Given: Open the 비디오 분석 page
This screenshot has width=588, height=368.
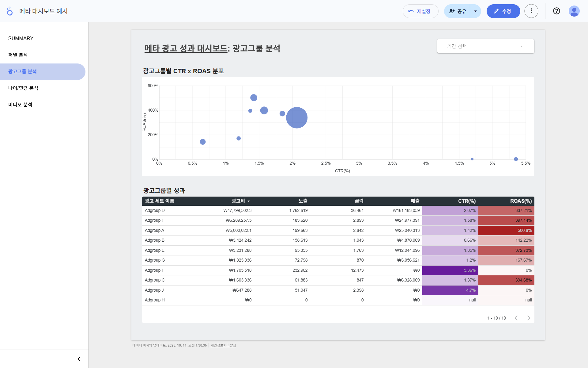Looking at the screenshot, I should pos(20,105).
